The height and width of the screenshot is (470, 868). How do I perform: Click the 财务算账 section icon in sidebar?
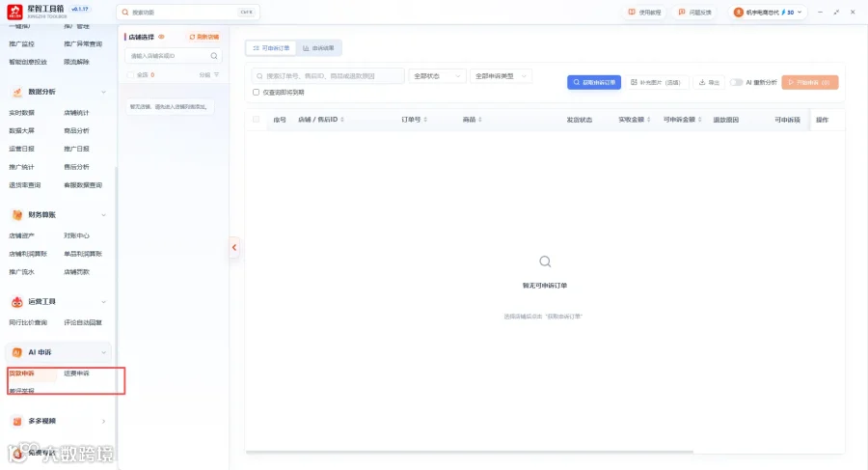pos(17,215)
